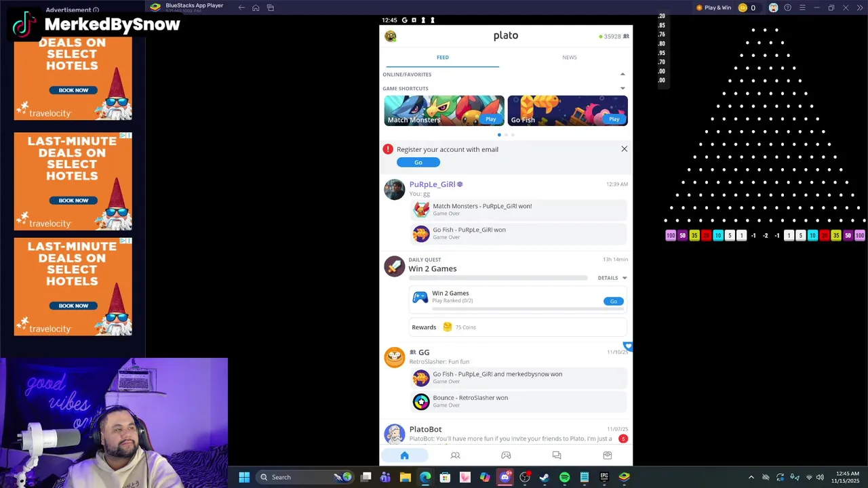The height and width of the screenshot is (488, 868).
Task: Open the GG group avatar
Action: [x=394, y=357]
